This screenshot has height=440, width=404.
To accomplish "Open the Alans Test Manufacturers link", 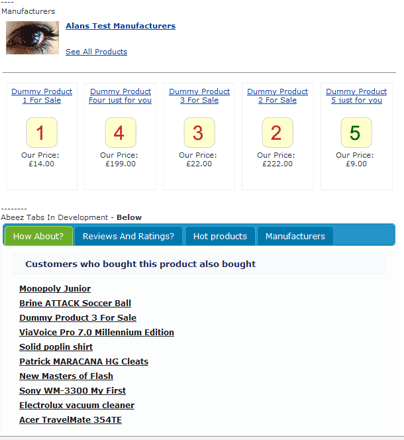I will coord(120,26).
